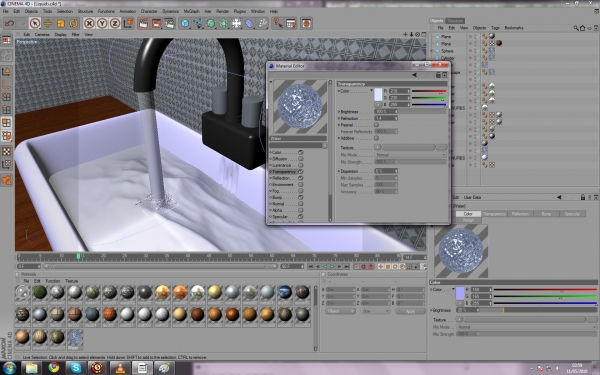Disable the Reflection channel checkbox
This screenshot has width=600, height=375.
click(x=301, y=178)
